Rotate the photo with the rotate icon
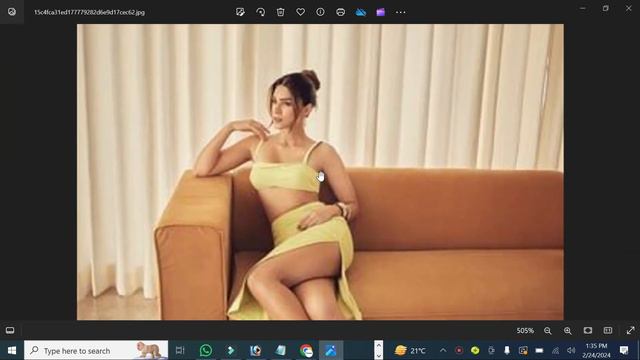 [x=260, y=12]
